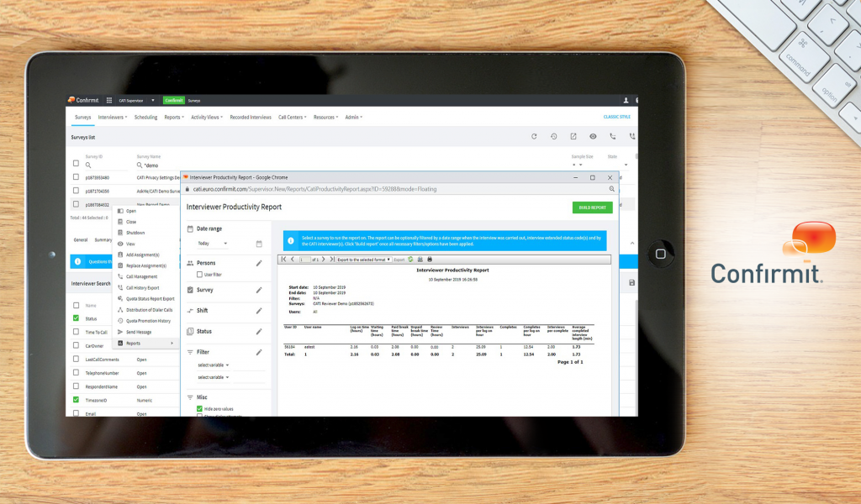Click the CLASSIC STYLE link
Viewport: 861px width, 504px height.
(616, 118)
